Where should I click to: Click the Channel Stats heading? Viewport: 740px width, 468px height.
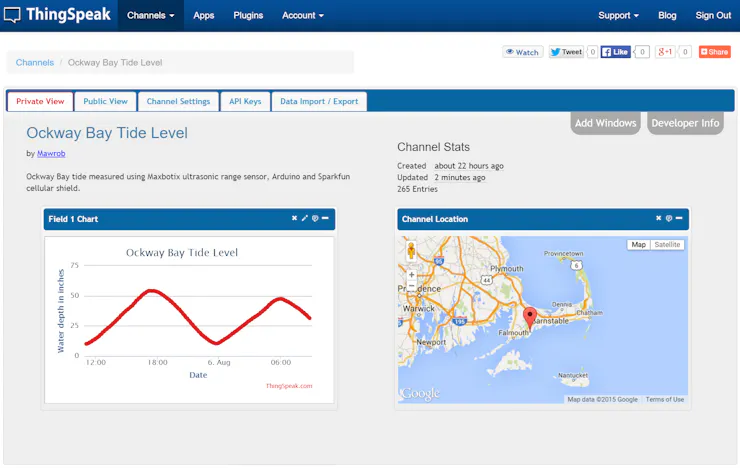pyautogui.click(x=433, y=147)
